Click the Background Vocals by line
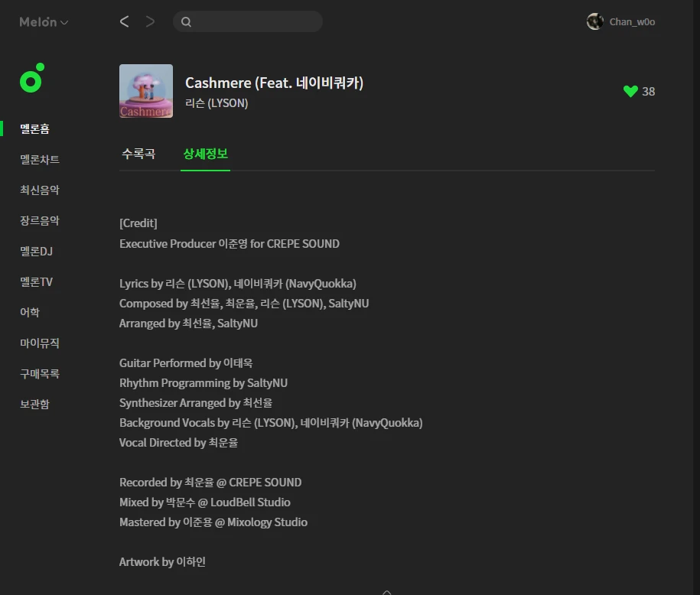The image size is (700, 595). (271, 423)
